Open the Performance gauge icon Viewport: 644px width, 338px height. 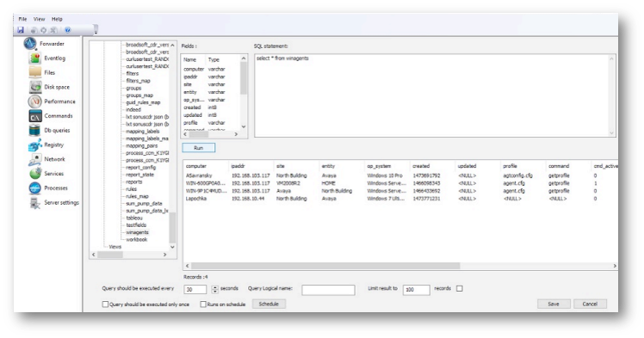coord(35,101)
